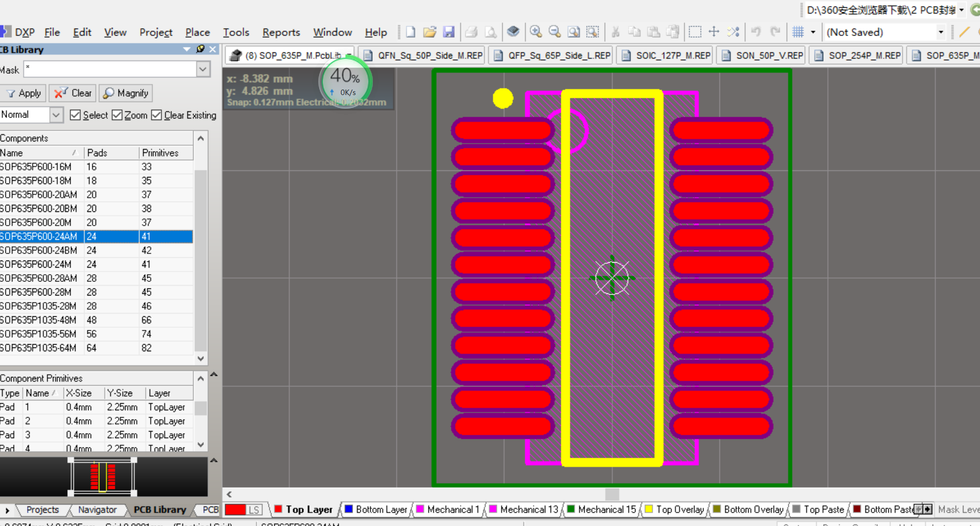
Task: Toggle the Select checkbox
Action: pos(75,115)
